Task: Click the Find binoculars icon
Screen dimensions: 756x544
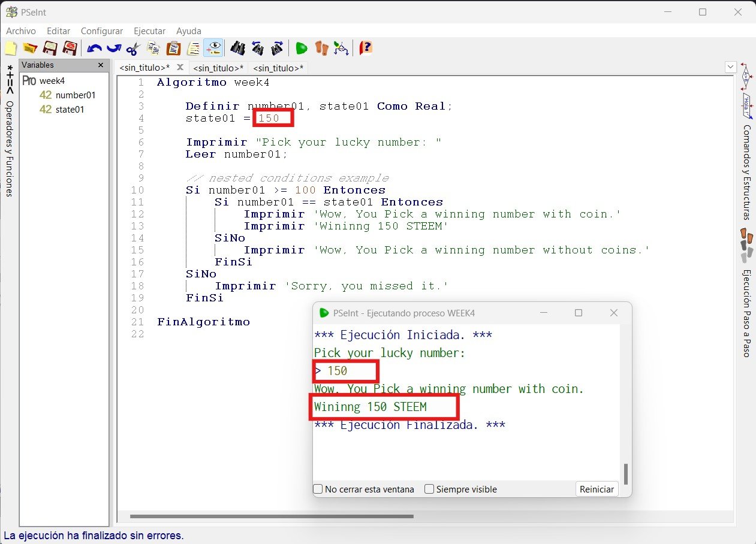Action: point(237,48)
